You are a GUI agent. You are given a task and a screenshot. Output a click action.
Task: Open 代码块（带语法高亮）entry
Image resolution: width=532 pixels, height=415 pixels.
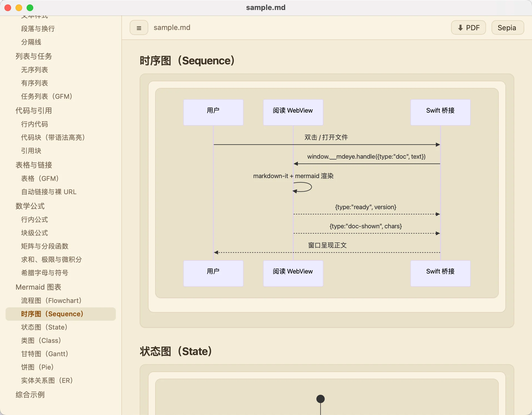point(53,138)
